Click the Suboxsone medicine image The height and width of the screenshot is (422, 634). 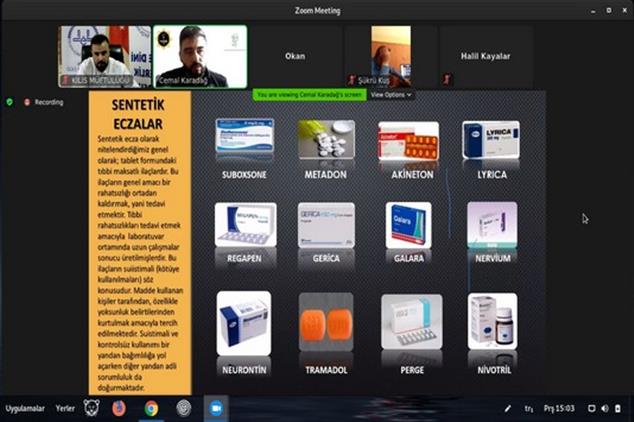[x=245, y=135]
